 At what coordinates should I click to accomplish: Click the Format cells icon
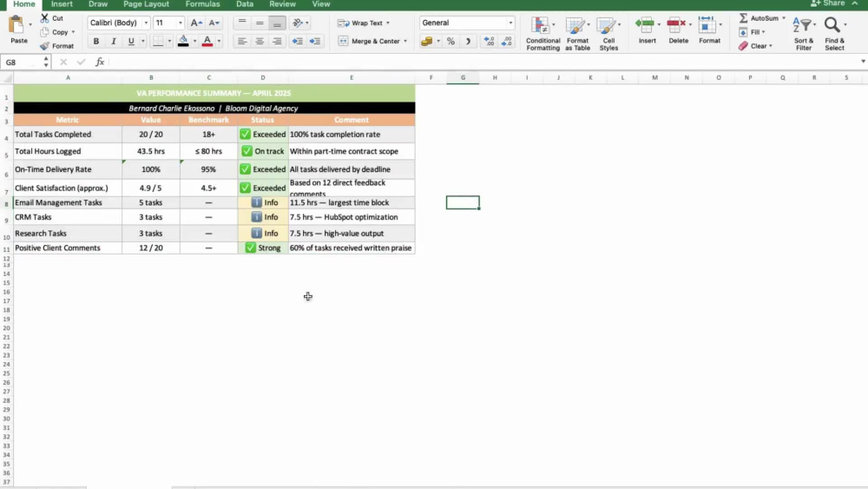coord(707,23)
